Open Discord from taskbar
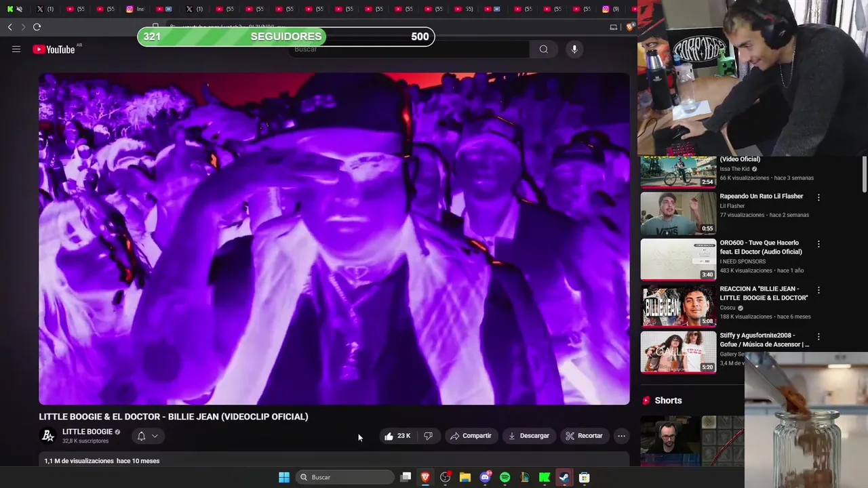868x488 pixels. click(x=485, y=477)
